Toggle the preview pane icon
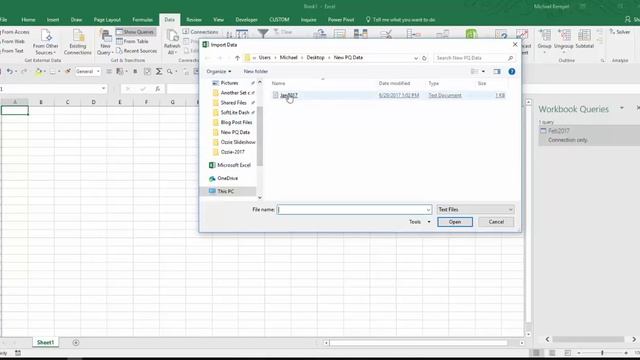The height and width of the screenshot is (360, 640). [x=497, y=71]
